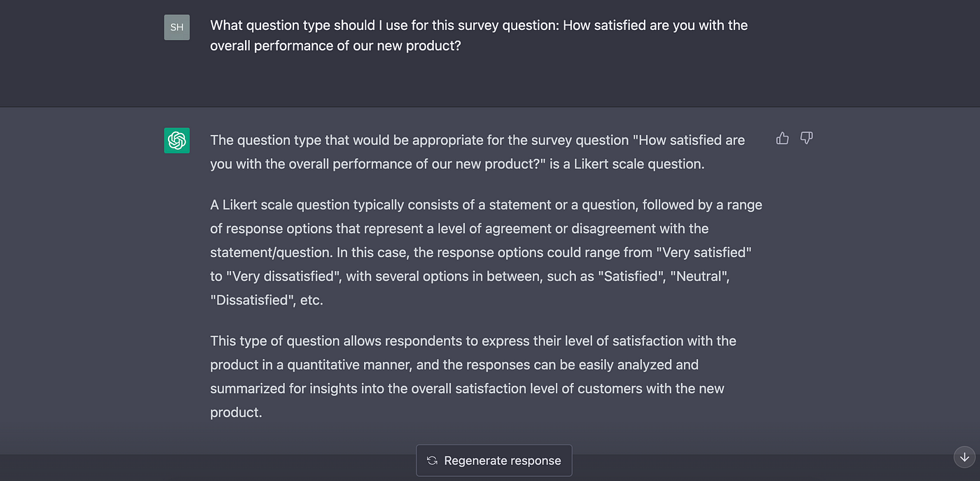980x481 pixels.
Task: Click the thumbs up icon on the response
Action: point(783,139)
